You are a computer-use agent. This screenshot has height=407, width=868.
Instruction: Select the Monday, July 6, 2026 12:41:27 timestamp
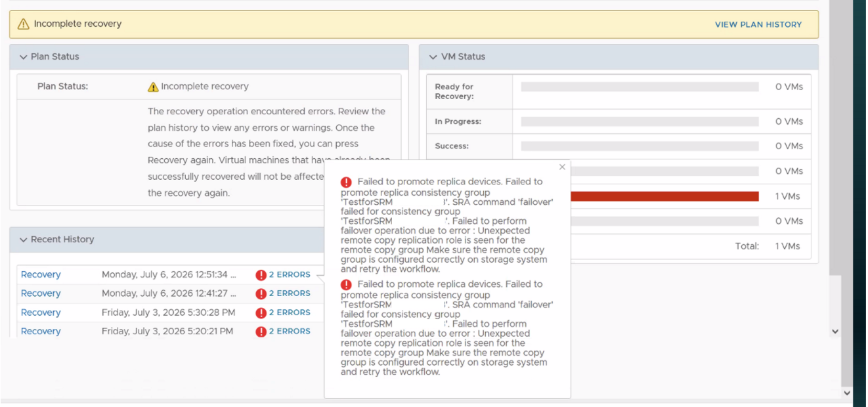click(169, 293)
